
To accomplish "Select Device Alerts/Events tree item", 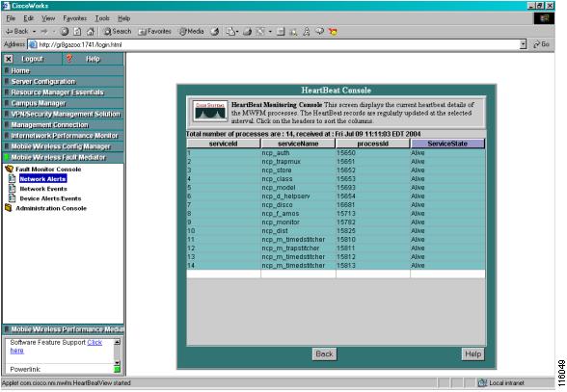I will (x=50, y=198).
